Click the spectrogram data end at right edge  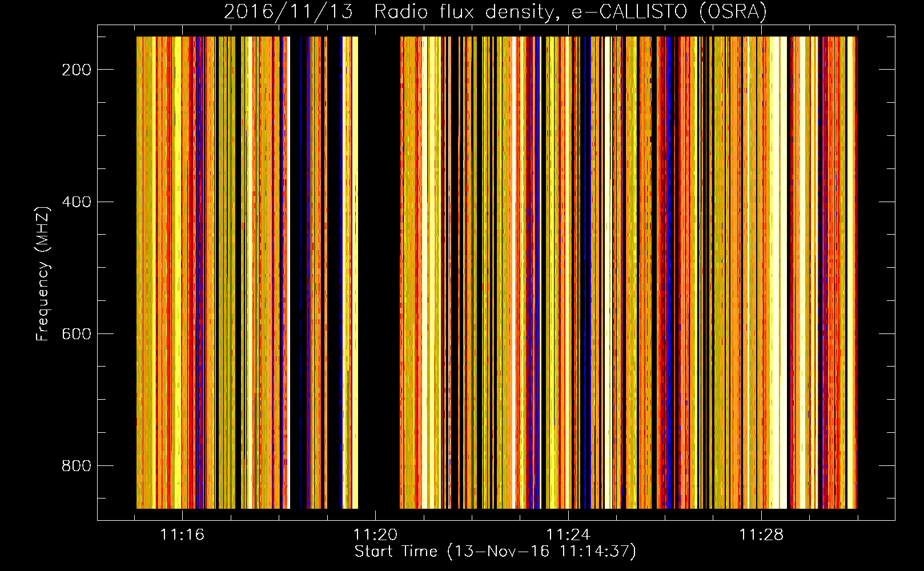(856, 272)
